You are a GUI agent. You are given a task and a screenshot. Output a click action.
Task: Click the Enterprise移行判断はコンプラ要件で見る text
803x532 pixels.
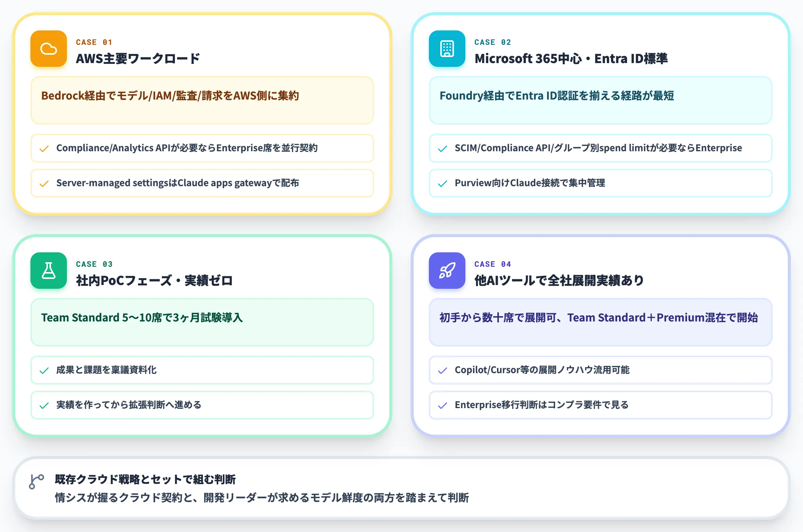(542, 405)
